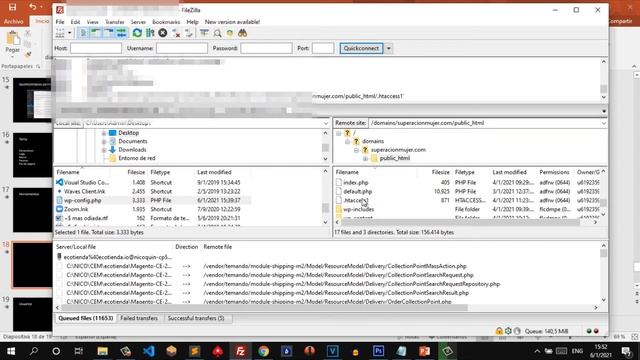Click local file list vertical scrollbar
Screen dimensions: 640x360
click(325, 208)
